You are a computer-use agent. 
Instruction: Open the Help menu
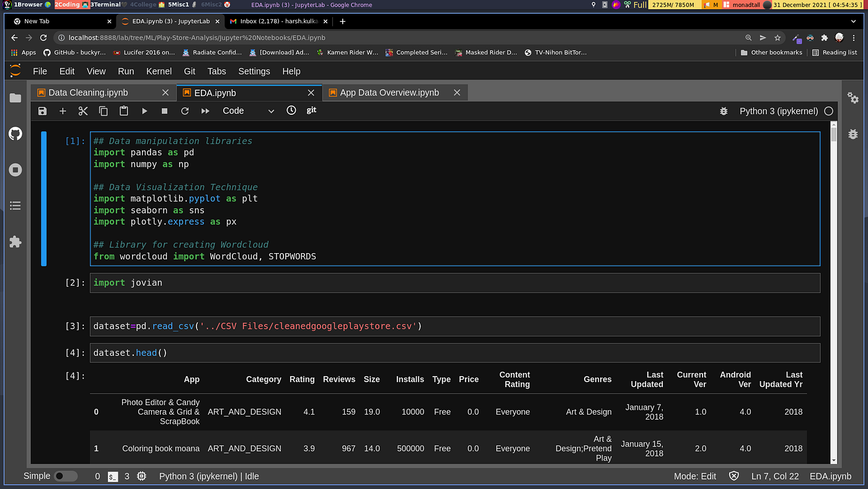pos(291,71)
